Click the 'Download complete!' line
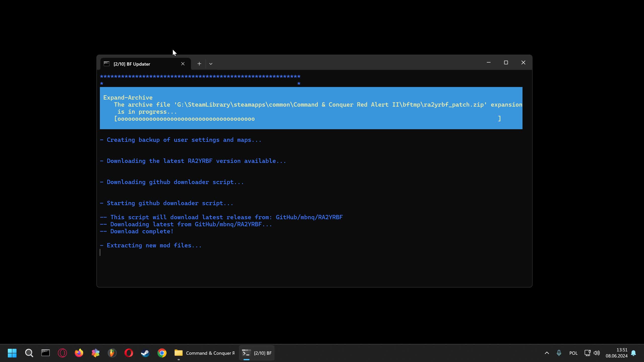 (137, 231)
